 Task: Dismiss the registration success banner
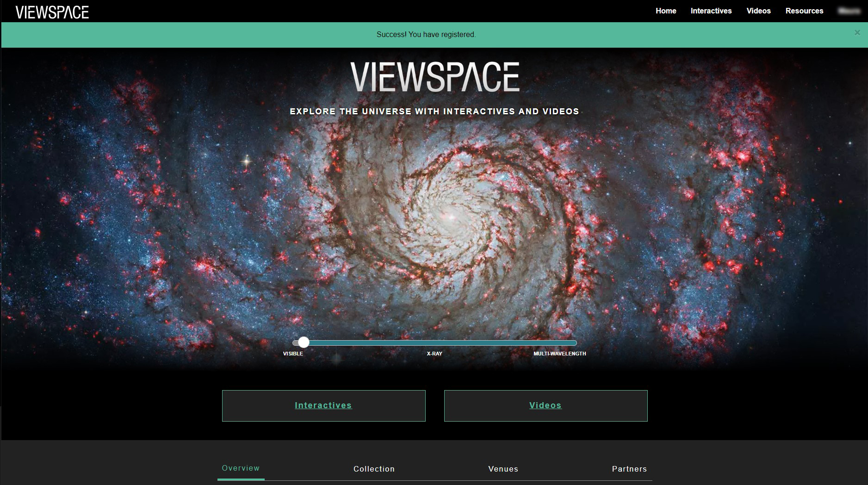[x=857, y=32]
